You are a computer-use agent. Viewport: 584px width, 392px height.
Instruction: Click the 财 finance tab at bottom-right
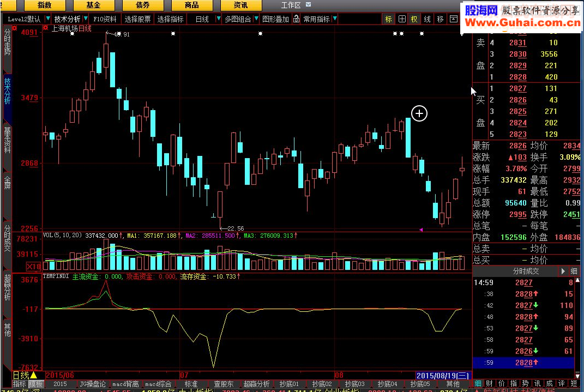tap(490, 383)
